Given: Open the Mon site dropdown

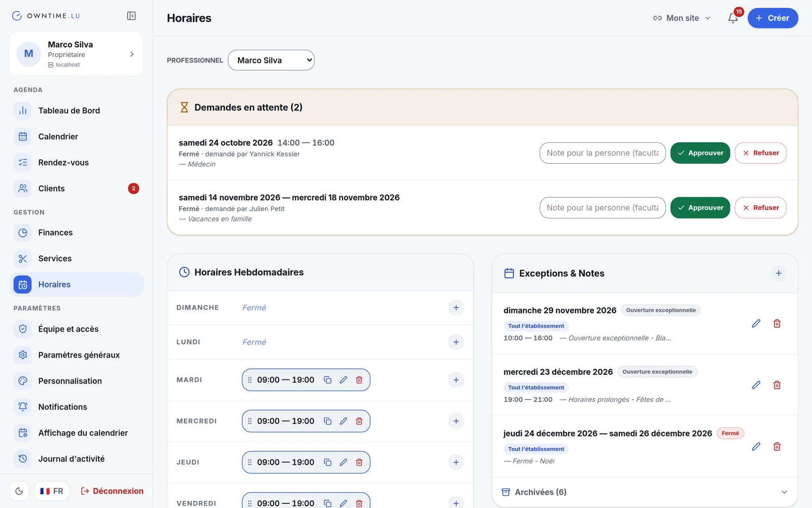Looking at the screenshot, I should 682,18.
